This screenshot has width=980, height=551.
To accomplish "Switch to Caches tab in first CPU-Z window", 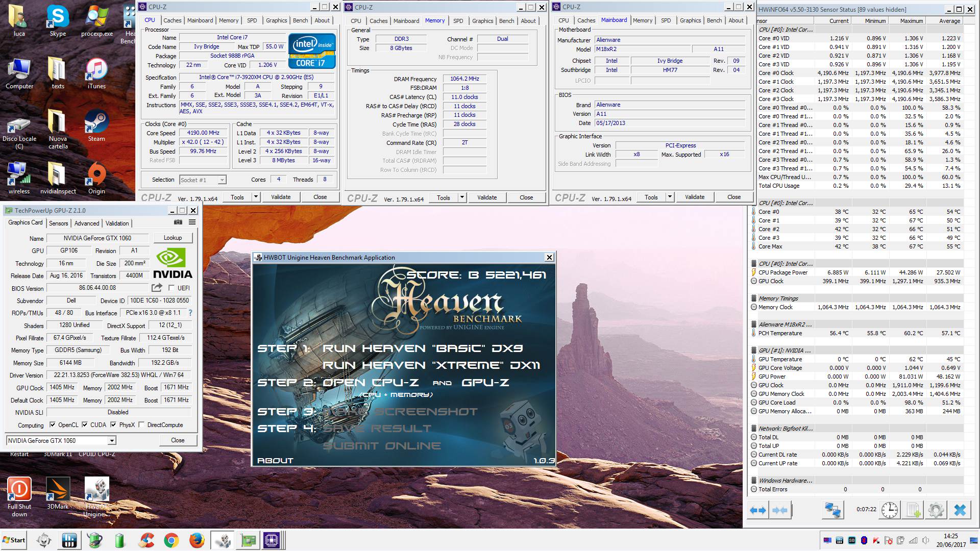I will coord(172,20).
